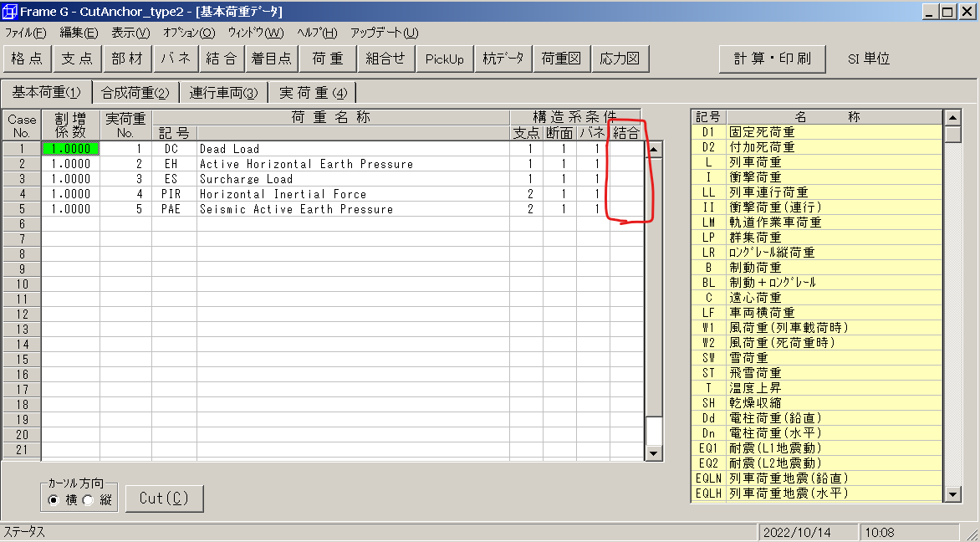Click the symbol list scroll down arrow

click(x=952, y=493)
